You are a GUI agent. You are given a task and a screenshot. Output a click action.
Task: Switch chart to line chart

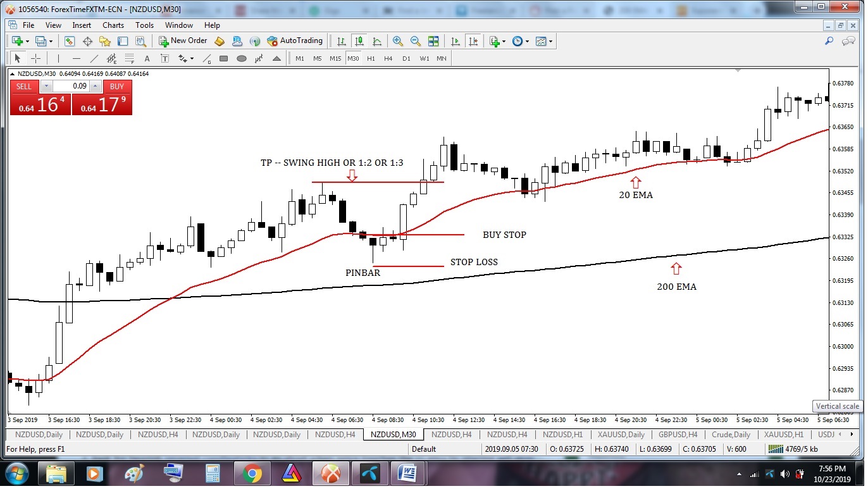pos(377,41)
